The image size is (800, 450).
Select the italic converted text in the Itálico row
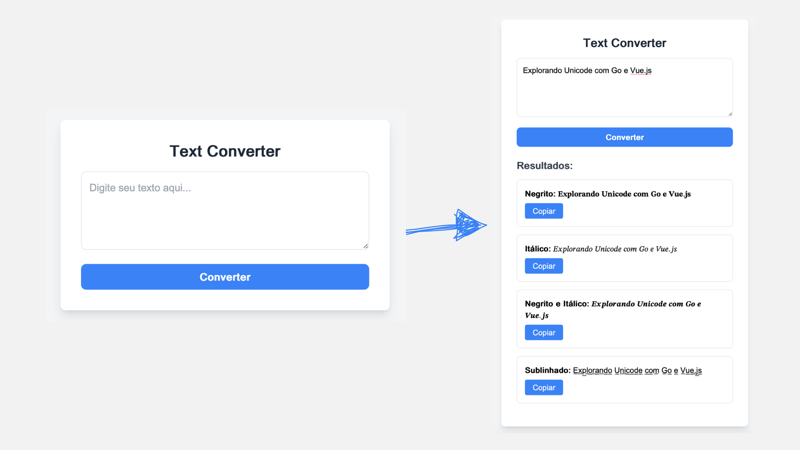pos(614,249)
